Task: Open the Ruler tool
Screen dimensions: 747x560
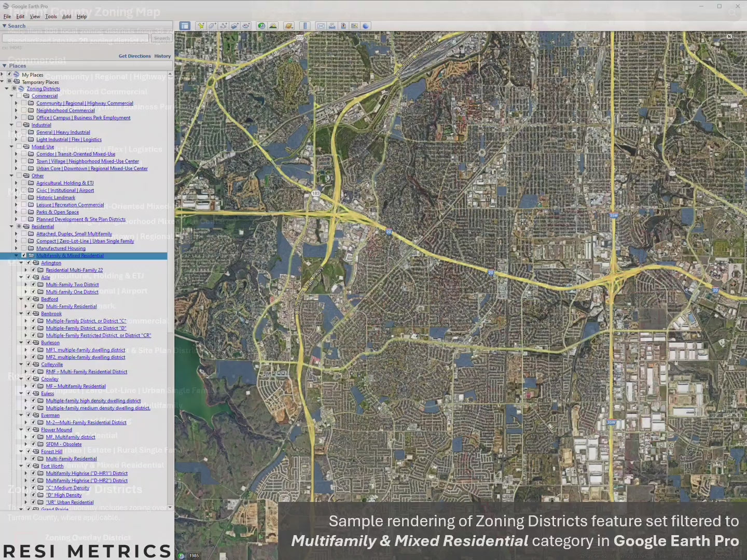Action: [x=305, y=26]
